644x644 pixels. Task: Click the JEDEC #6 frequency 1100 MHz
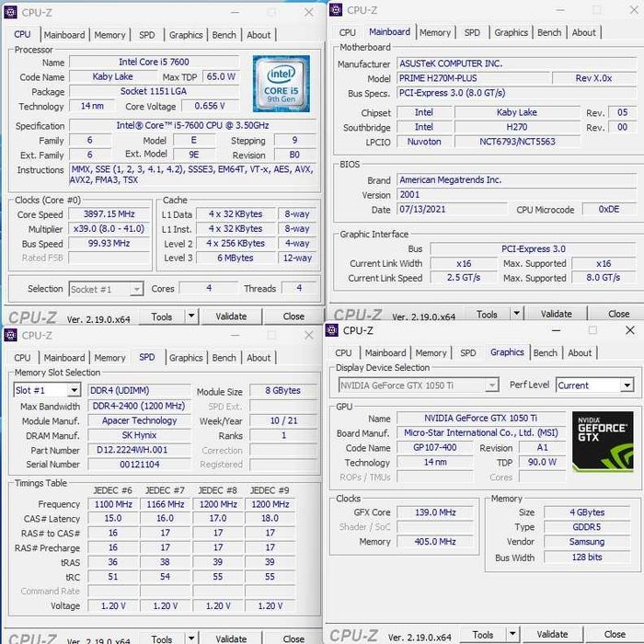[x=113, y=504]
